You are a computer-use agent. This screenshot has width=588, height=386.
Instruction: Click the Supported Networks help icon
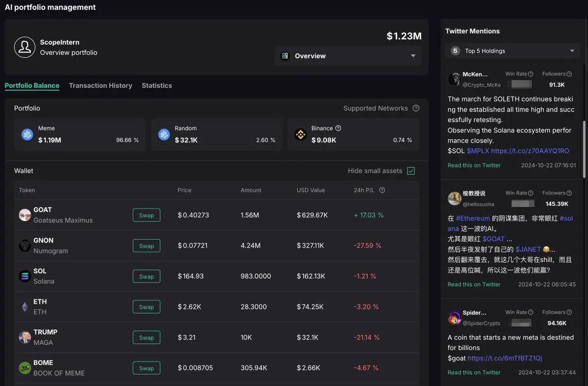pos(416,108)
